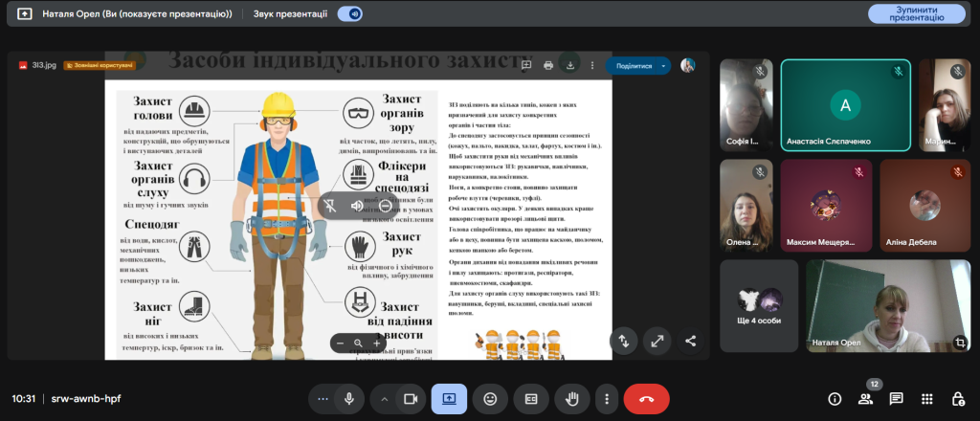Mute the microphone in the call bar
Image resolution: width=980 pixels, height=421 pixels.
(350, 398)
